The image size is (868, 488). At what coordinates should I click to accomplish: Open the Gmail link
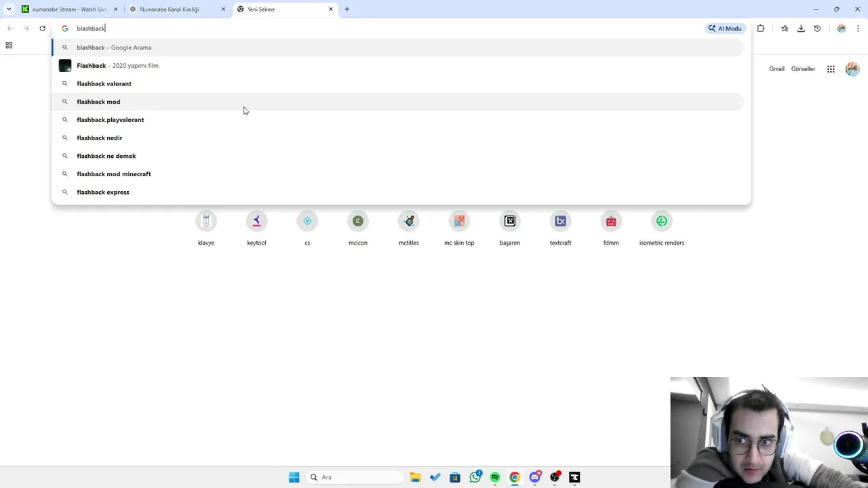776,69
